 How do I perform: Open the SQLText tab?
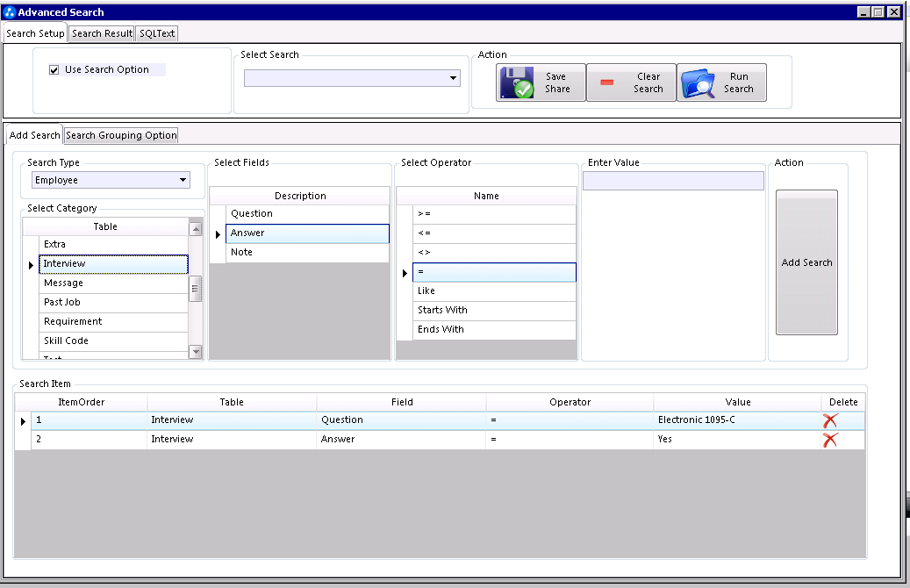pos(157,33)
